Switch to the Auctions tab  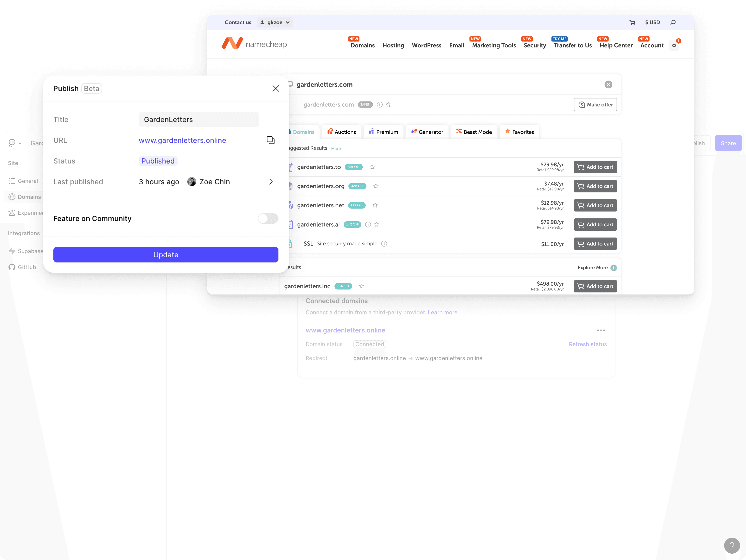341,132
